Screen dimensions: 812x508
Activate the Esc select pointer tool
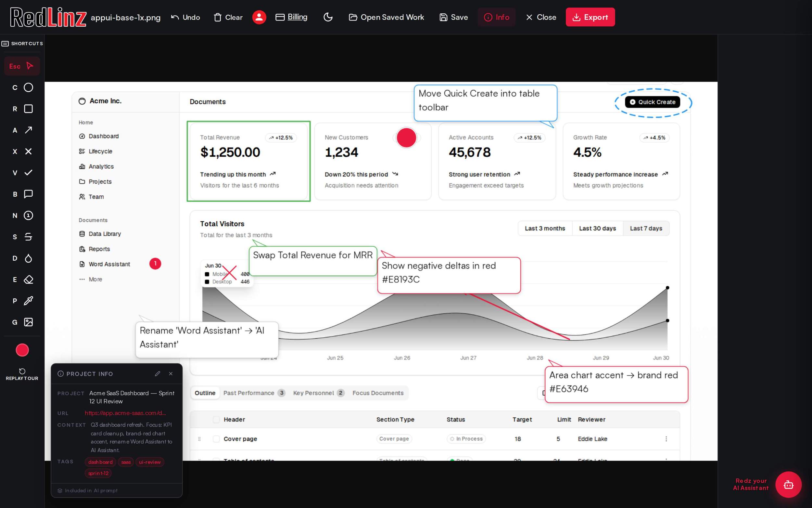pyautogui.click(x=22, y=66)
